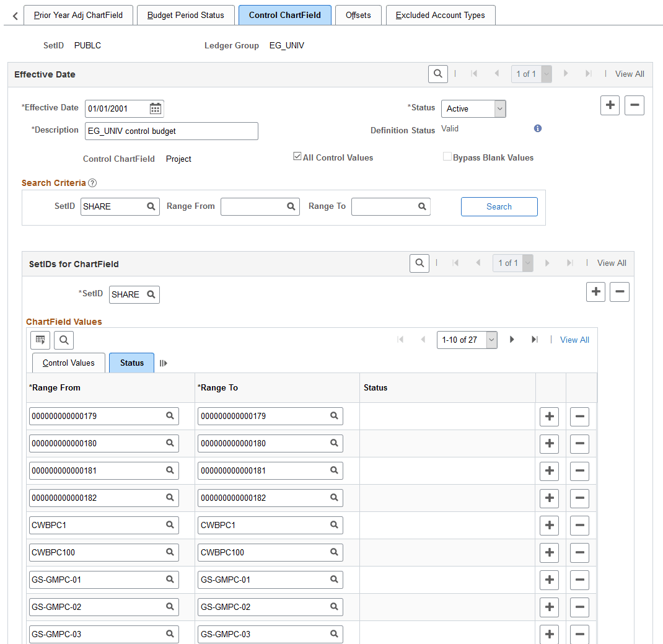The height and width of the screenshot is (644, 663).
Task: Click the find icon in ChartField Values grid
Action: [63, 340]
